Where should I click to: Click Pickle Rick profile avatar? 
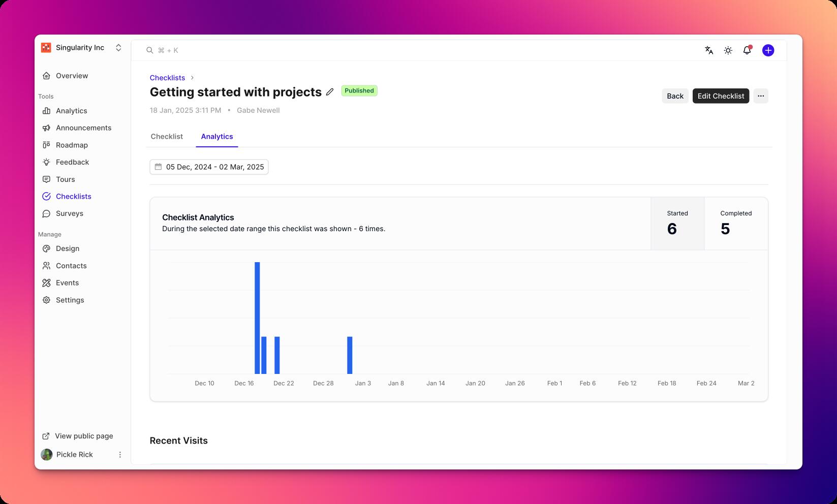47,455
